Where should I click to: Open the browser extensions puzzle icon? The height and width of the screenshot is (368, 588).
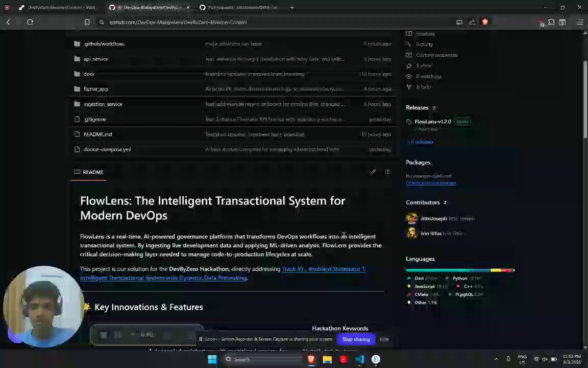tap(551, 22)
